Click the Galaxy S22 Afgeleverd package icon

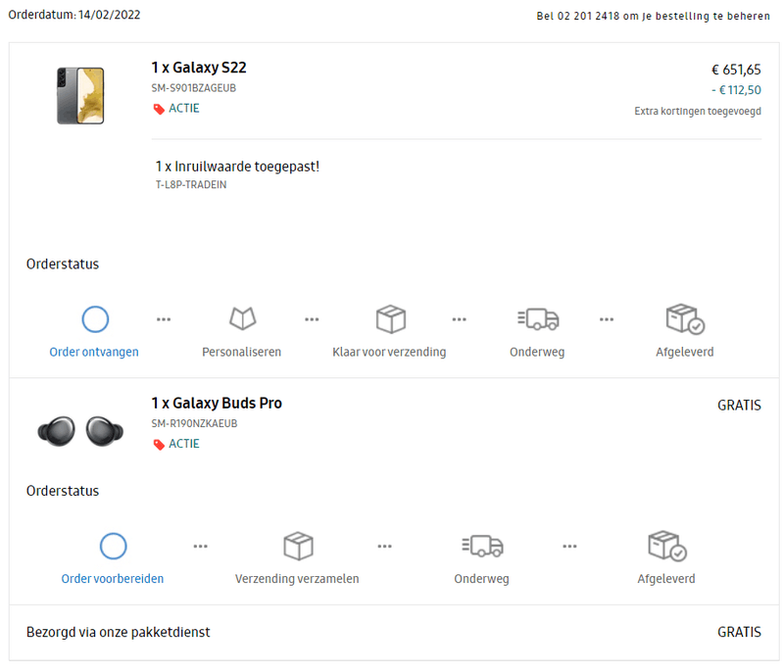click(x=684, y=318)
